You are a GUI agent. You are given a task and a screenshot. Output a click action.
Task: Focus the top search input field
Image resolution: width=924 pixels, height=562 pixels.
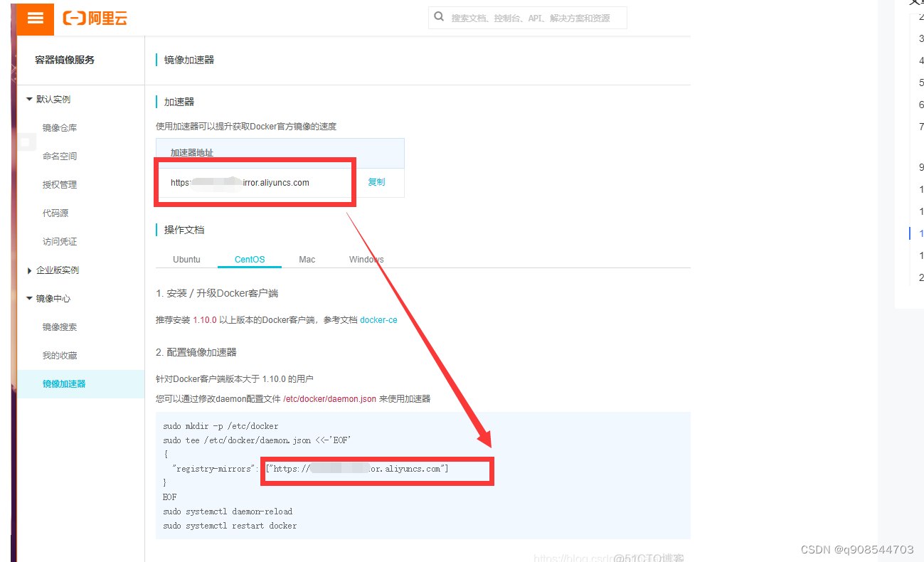click(x=528, y=18)
